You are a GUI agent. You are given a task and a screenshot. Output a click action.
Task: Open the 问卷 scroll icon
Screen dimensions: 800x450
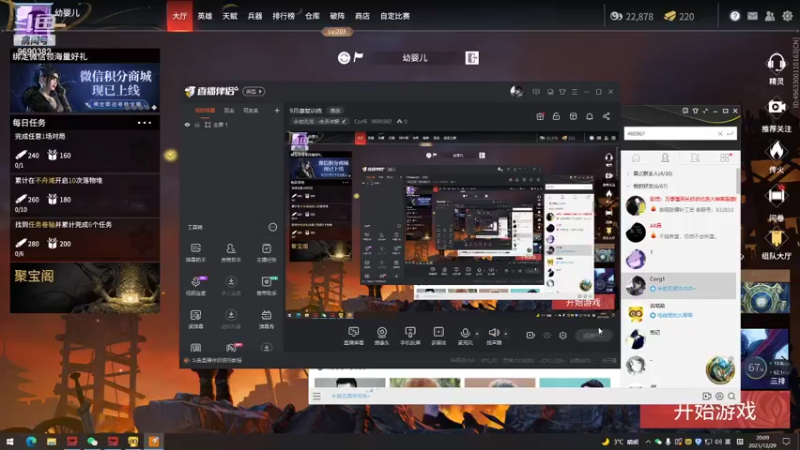point(776,196)
